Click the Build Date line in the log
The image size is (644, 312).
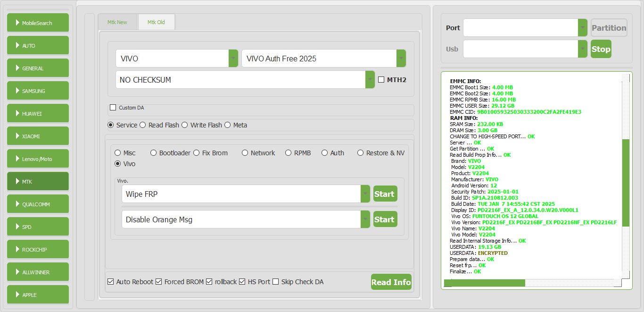pyautogui.click(x=503, y=204)
